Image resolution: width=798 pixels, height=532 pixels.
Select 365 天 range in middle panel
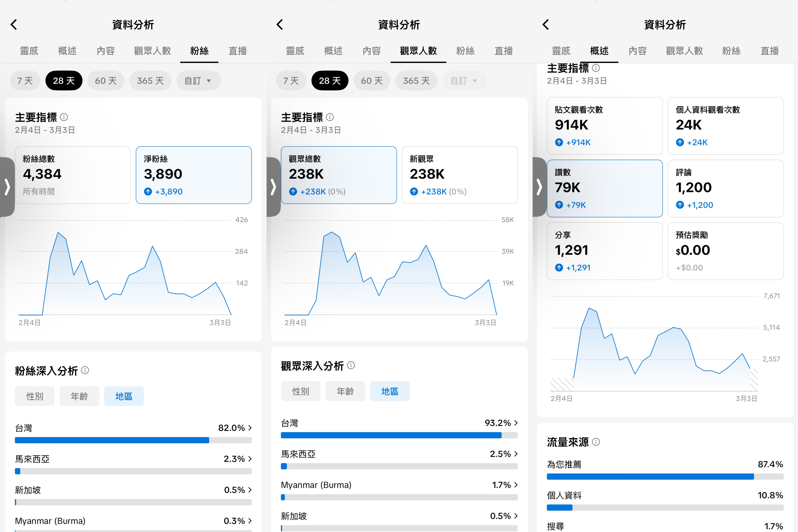[x=416, y=81]
